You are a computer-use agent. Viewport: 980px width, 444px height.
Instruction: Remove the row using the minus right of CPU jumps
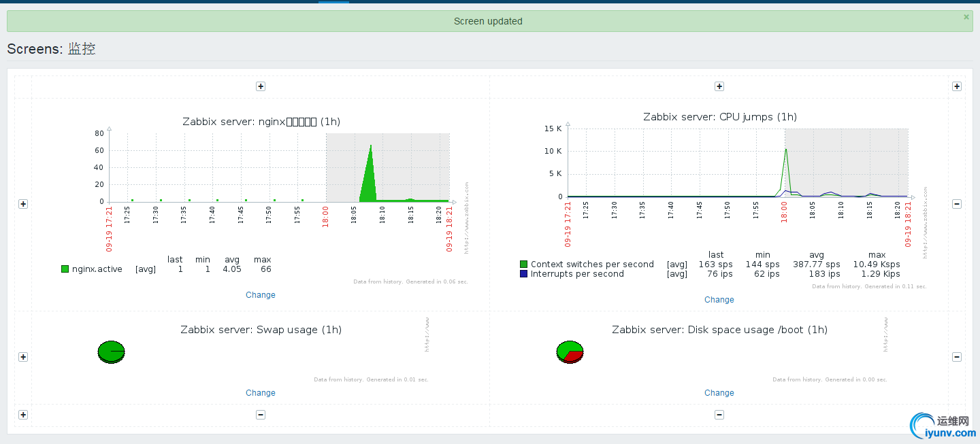(957, 204)
